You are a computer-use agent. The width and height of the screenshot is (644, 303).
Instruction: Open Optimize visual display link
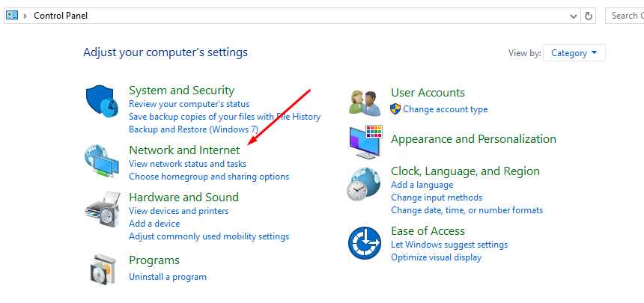[x=436, y=257]
